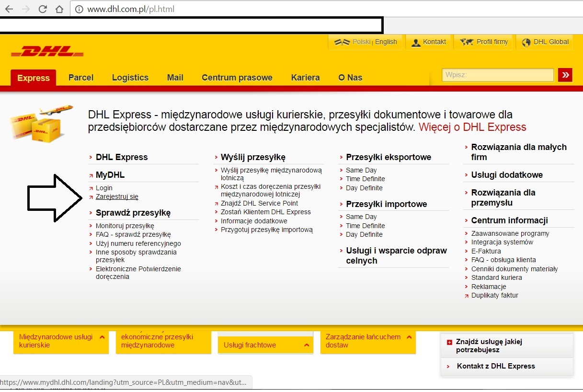This screenshot has width=583, height=392.
Task: Click the Więcej o DHL Express link
Action: tap(472, 127)
